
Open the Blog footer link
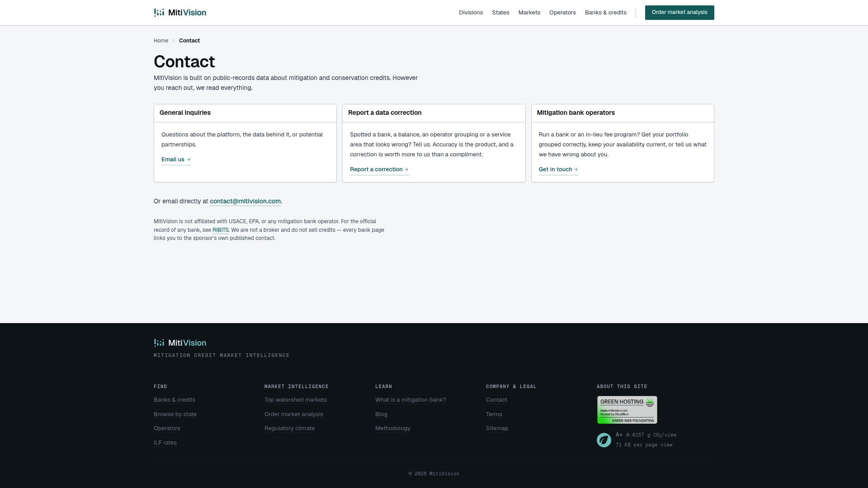[x=381, y=414]
